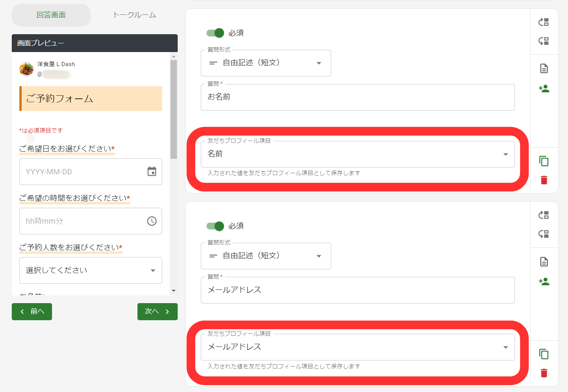Click the document icon beside メールアドレス question
The width and height of the screenshot is (568, 392).
[544, 261]
